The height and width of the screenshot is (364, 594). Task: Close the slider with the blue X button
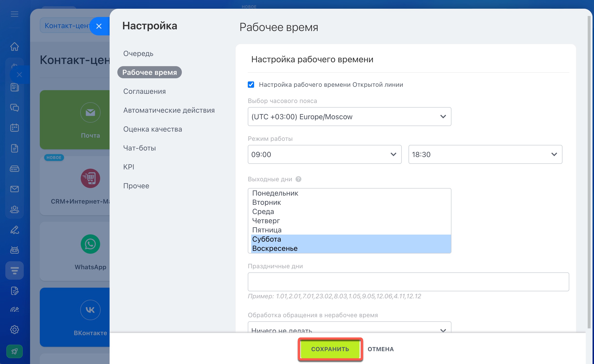point(99,26)
